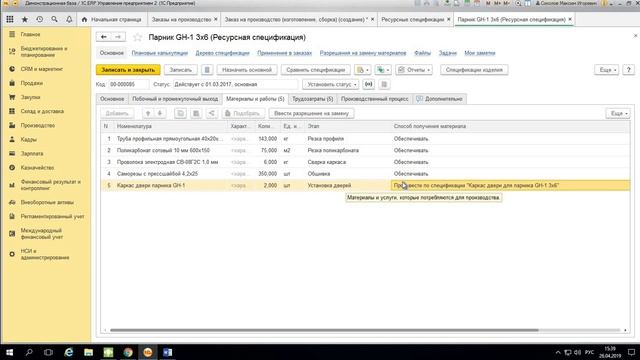Switch to Ресурсные спецификации tab
640x360 pixels.
click(412, 19)
